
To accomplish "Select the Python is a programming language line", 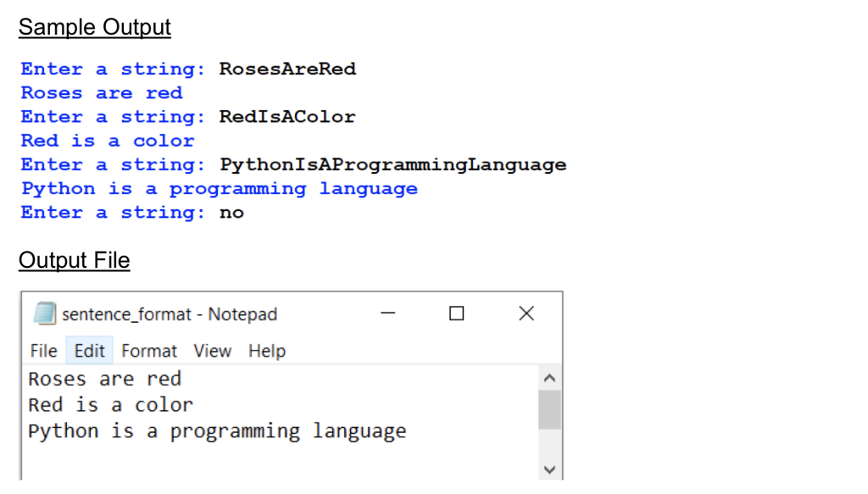I will click(x=216, y=430).
